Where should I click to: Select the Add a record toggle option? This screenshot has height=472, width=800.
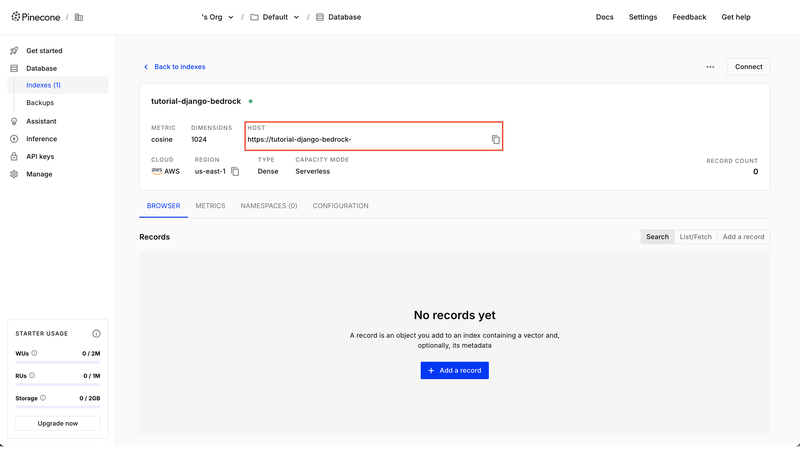(743, 237)
